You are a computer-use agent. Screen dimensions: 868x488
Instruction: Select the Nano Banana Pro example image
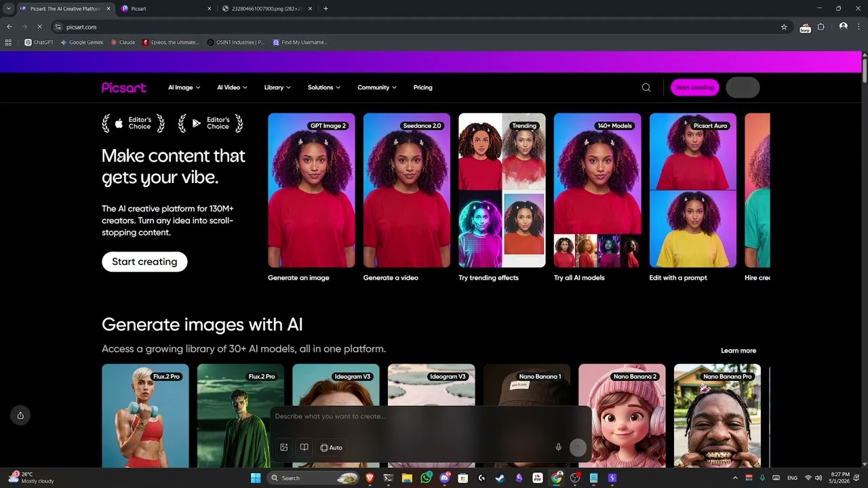pyautogui.click(x=717, y=415)
